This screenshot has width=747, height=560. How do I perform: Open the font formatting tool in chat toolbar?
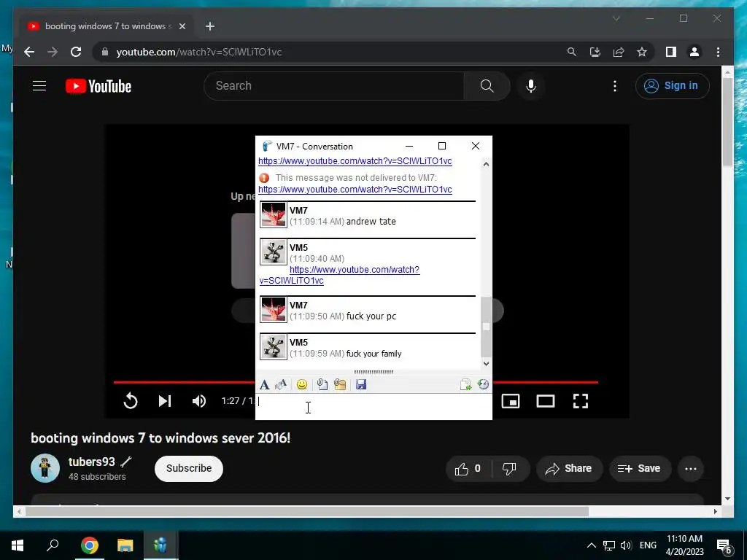264,385
